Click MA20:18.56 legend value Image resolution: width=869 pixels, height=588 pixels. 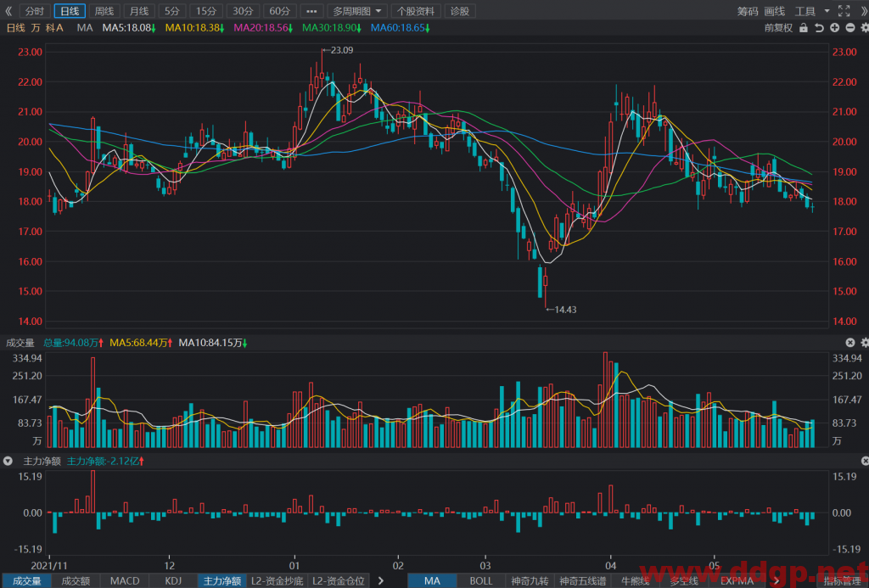(263, 28)
